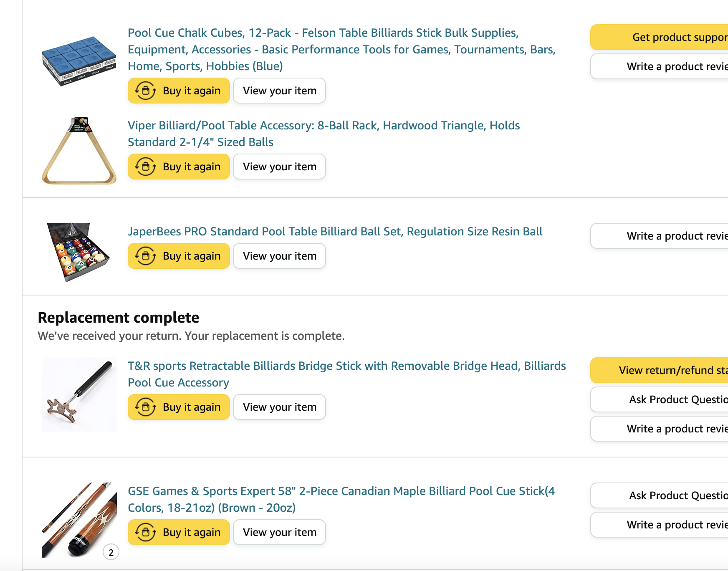Open the pool cue stick product image

point(79,520)
